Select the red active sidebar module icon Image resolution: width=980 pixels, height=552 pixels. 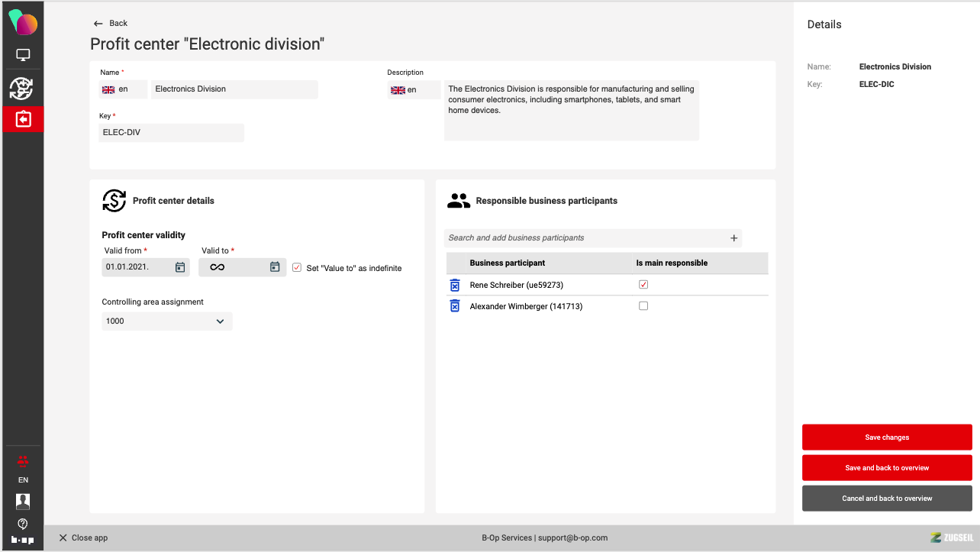pos(23,120)
